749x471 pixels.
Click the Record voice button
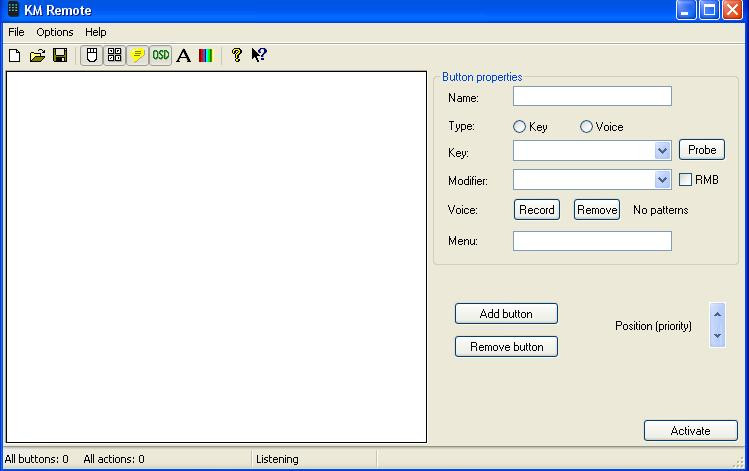pyautogui.click(x=537, y=210)
